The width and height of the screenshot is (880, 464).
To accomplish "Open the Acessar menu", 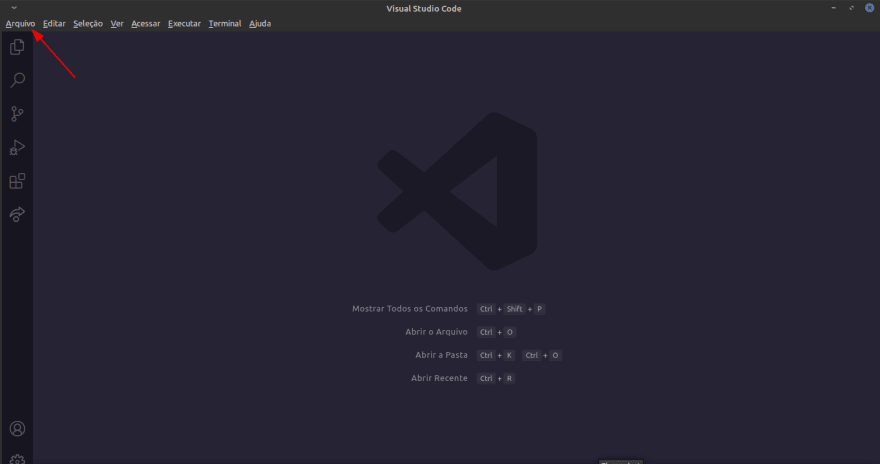I will [146, 24].
